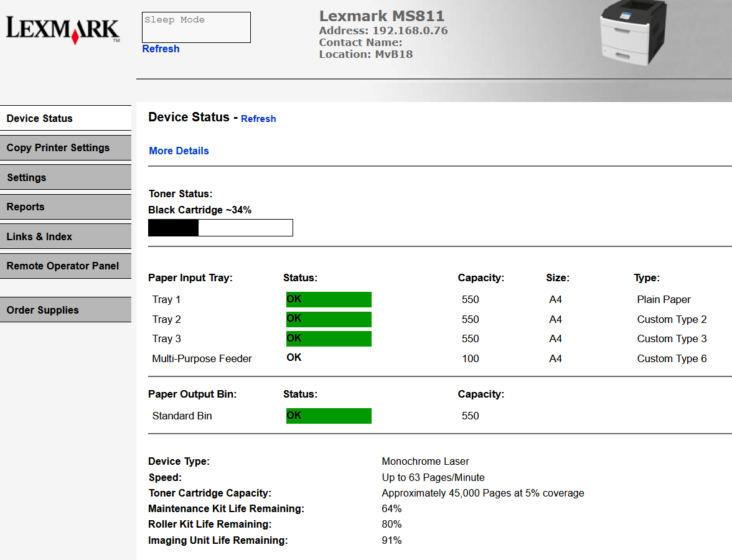Open Links & Index

(65, 236)
